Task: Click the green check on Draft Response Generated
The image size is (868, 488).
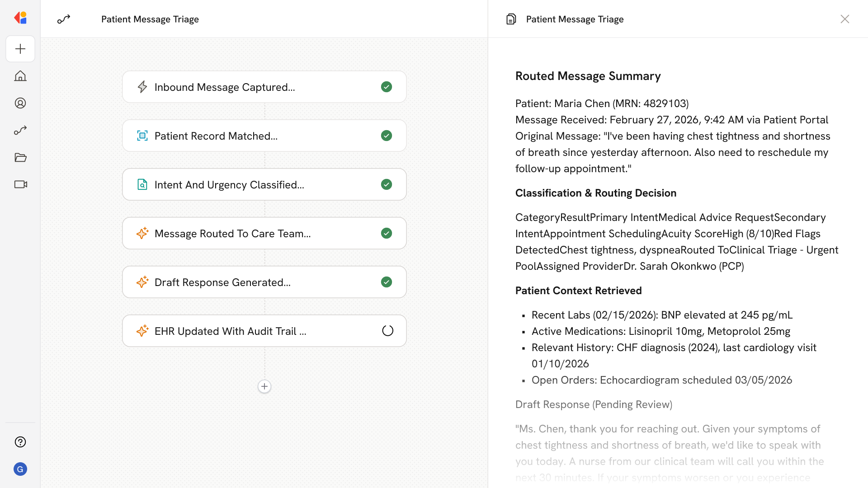Action: (387, 282)
